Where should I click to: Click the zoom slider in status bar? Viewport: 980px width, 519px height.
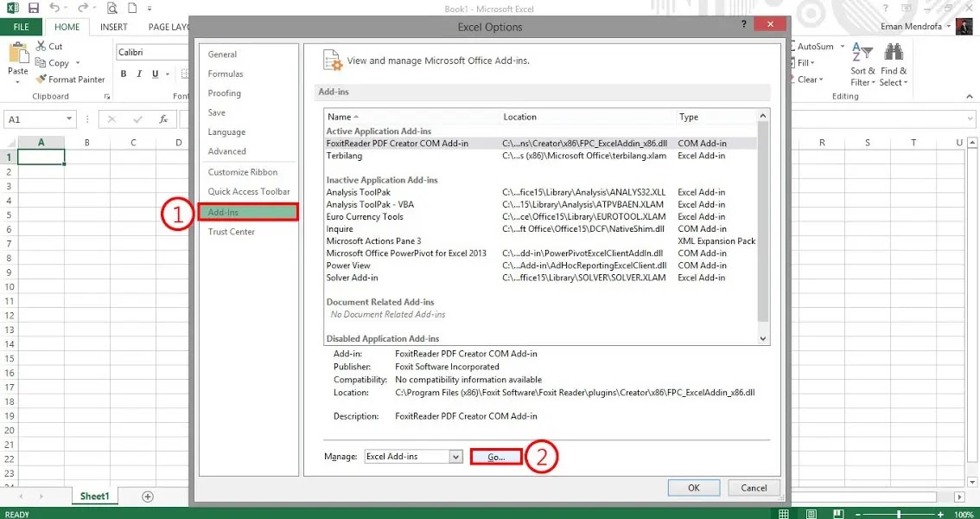pos(899,513)
